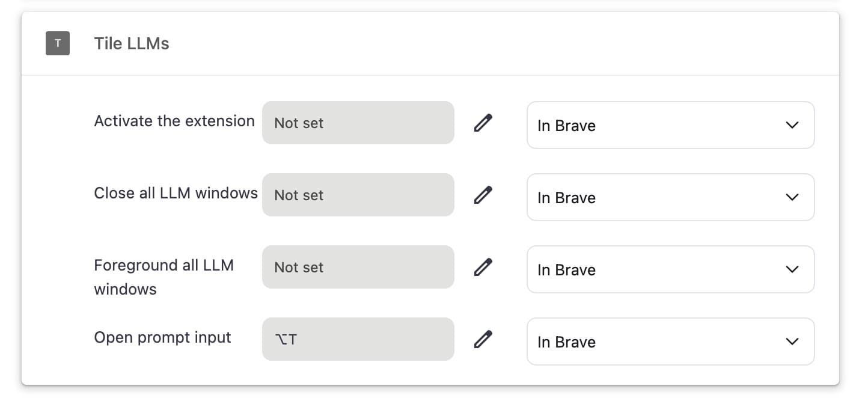Click the Foreground all LLM windows label
Viewport: 868px width, 398px height.
[x=164, y=277]
